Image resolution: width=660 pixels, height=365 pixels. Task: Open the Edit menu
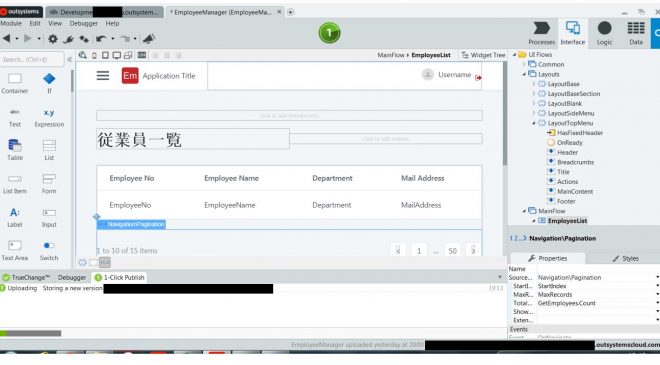point(35,24)
